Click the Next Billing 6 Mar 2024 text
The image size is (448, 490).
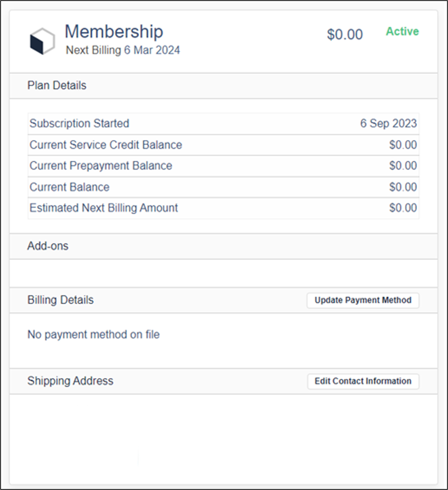[123, 50]
